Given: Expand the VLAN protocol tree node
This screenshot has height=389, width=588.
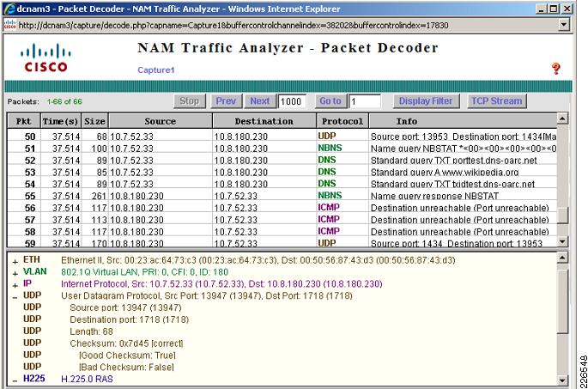Looking at the screenshot, I should tap(15, 274).
